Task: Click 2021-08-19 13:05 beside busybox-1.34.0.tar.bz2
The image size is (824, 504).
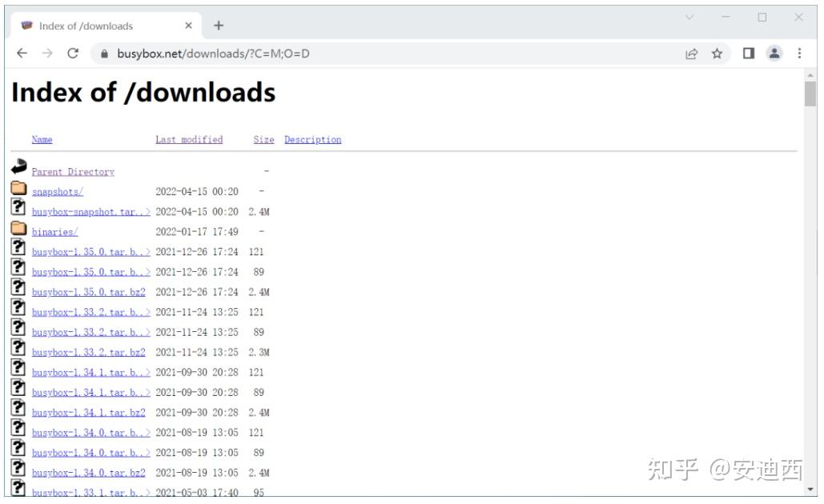Action: pyautogui.click(x=197, y=473)
